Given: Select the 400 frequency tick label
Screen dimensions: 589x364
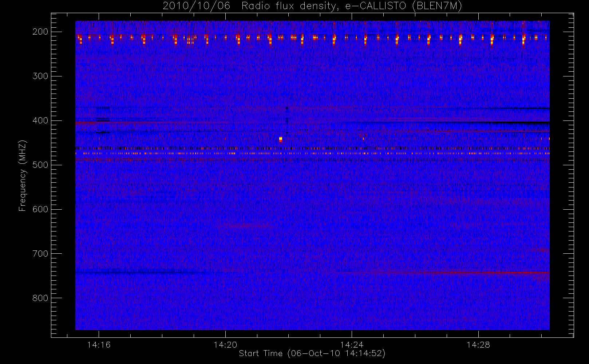Looking at the screenshot, I should 40,120.
